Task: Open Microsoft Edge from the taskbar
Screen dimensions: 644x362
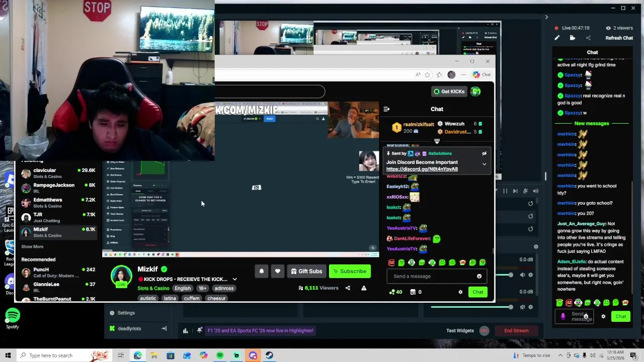Action: (137, 355)
